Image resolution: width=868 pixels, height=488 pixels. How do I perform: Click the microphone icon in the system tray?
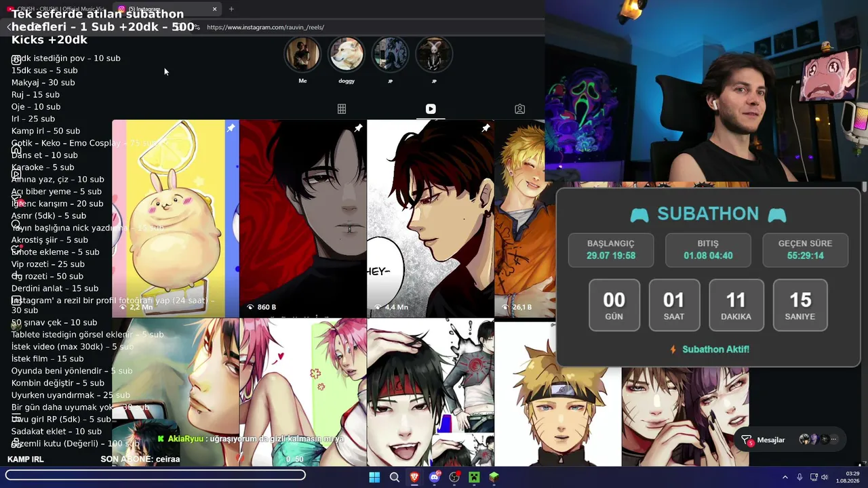(800, 477)
